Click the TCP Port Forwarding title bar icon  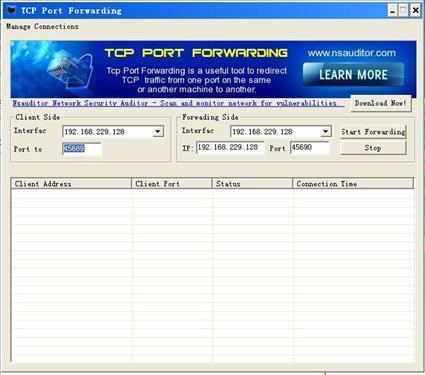pos(11,10)
